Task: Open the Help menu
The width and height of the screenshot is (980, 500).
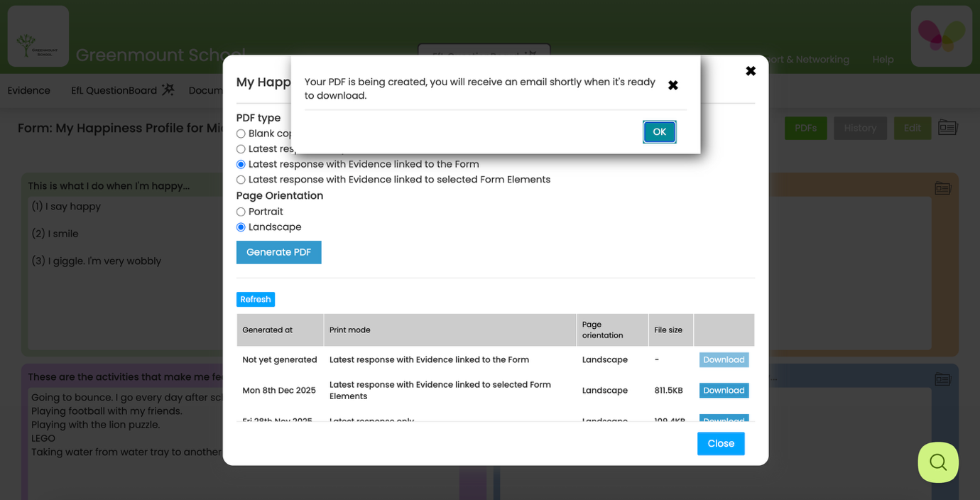Action: pyautogui.click(x=883, y=60)
